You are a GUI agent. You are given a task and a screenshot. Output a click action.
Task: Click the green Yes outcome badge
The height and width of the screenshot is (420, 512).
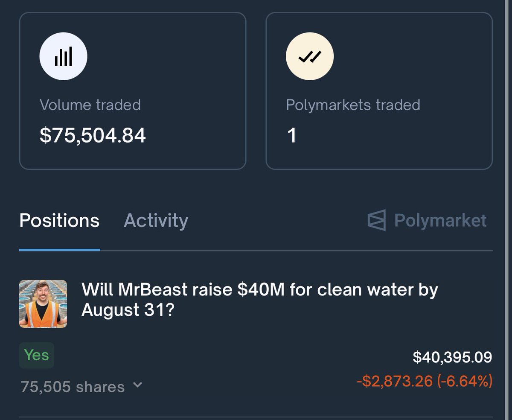click(37, 355)
